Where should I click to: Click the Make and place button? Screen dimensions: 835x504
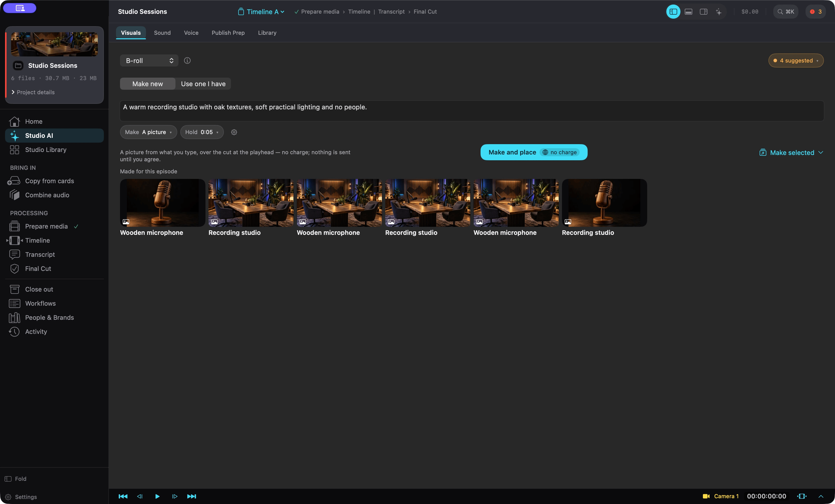(534, 152)
